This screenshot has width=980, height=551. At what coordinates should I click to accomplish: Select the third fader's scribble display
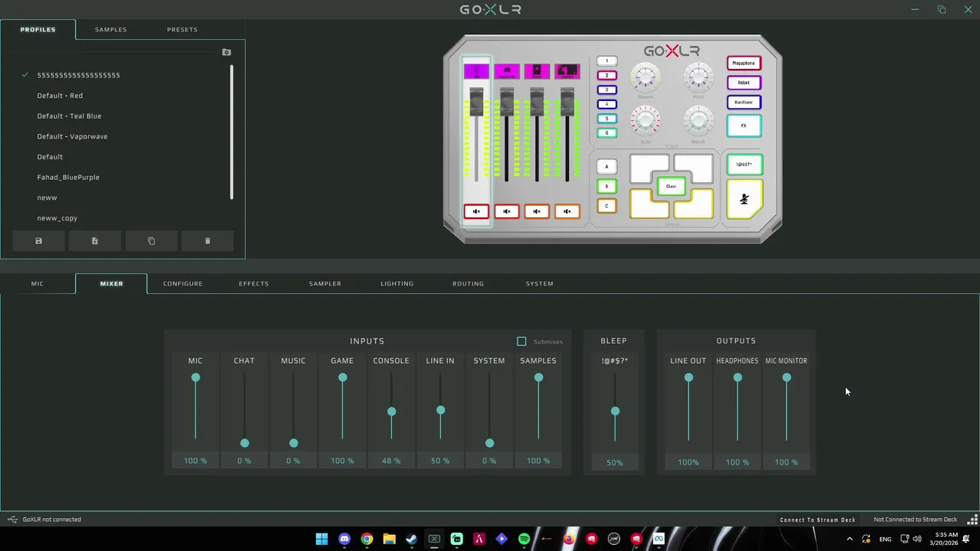tap(537, 72)
